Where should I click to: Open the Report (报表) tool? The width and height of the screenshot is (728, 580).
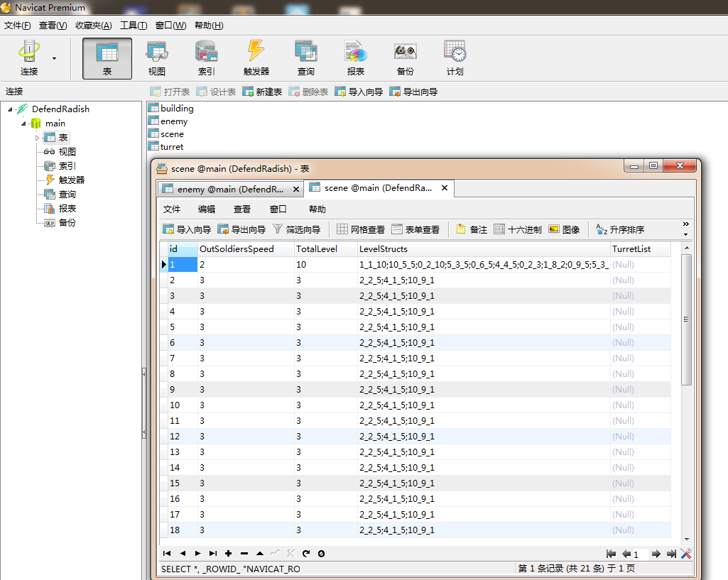click(355, 58)
